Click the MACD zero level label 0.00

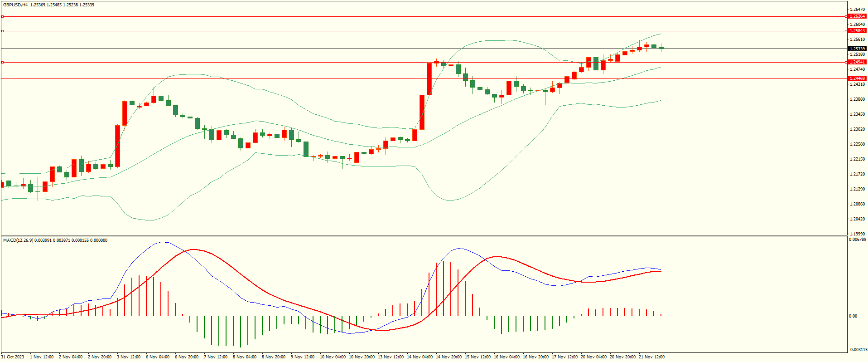[853, 316]
